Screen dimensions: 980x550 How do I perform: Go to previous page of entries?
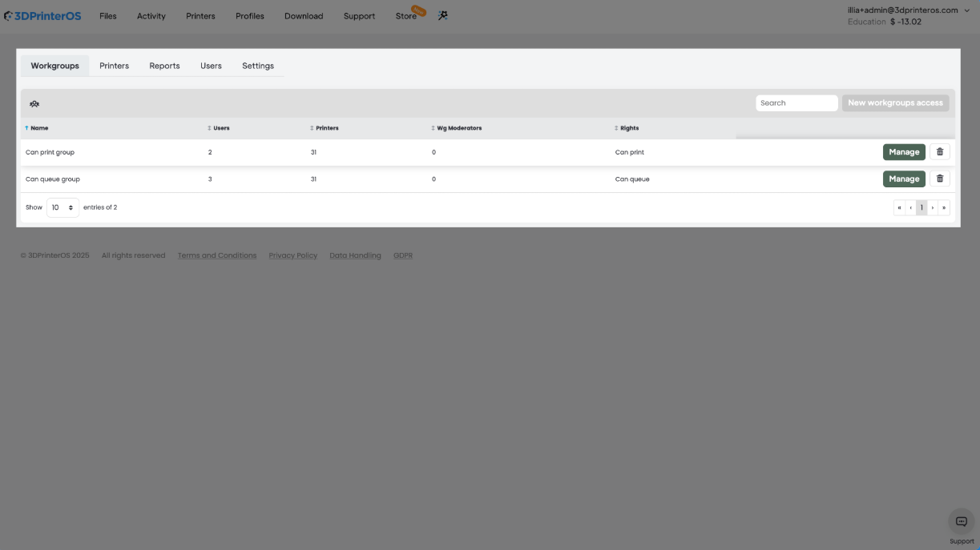click(x=910, y=207)
